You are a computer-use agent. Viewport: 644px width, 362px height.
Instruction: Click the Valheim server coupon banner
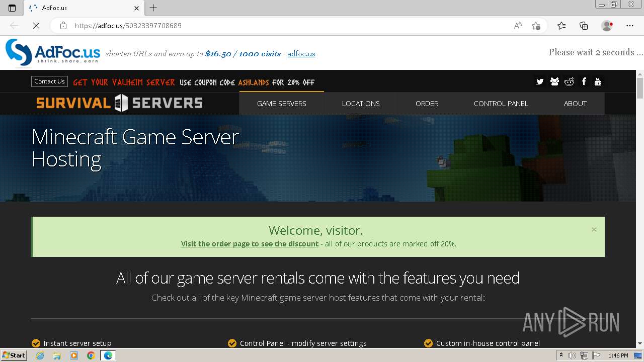194,82
